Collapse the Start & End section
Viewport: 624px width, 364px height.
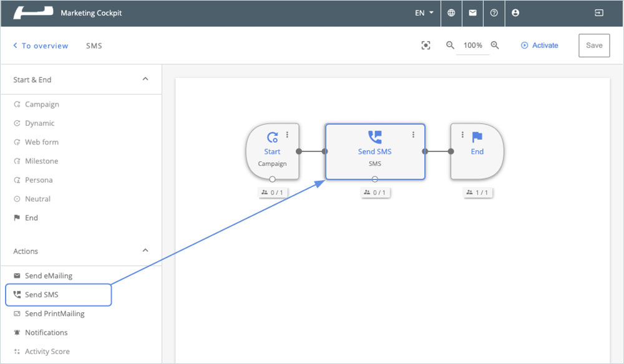point(145,79)
